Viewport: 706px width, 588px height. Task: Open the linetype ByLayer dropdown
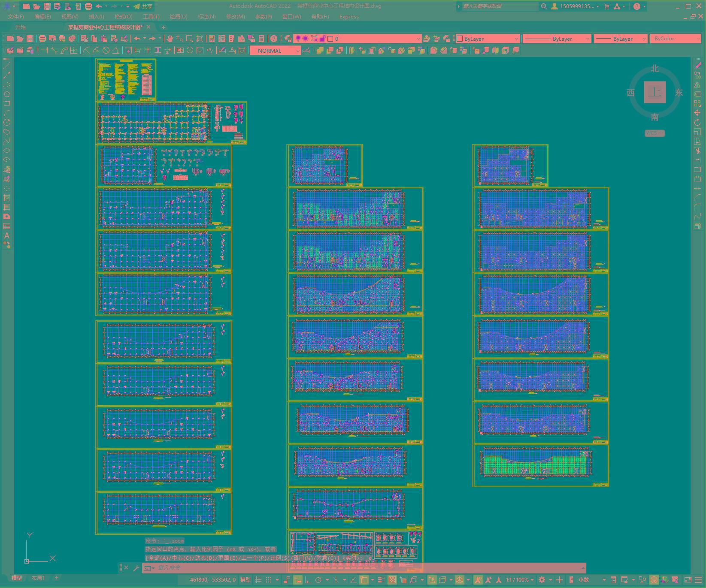pyautogui.click(x=557, y=39)
